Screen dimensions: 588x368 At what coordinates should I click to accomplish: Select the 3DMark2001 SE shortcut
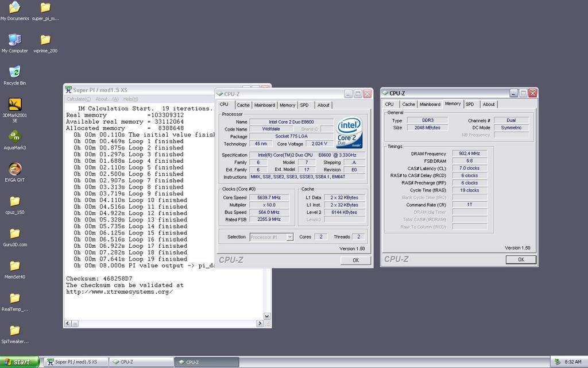[14, 110]
